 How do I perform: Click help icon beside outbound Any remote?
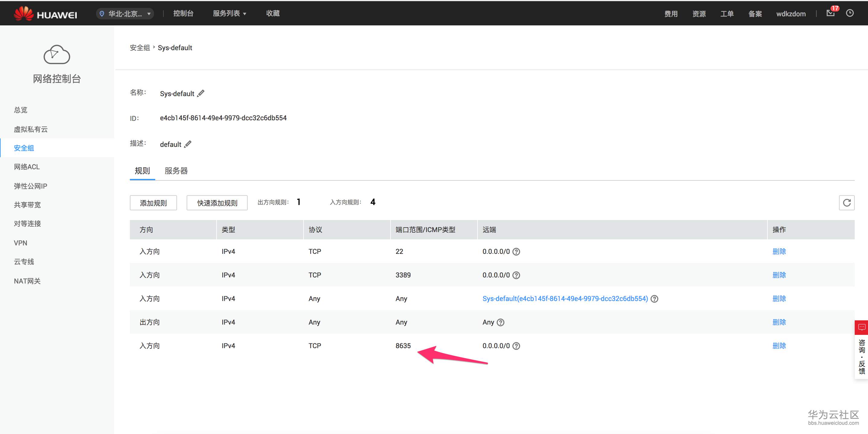click(x=501, y=322)
